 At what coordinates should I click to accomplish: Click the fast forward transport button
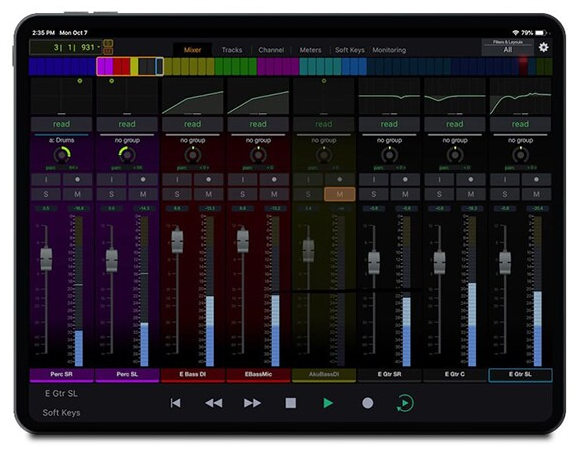coord(252,403)
